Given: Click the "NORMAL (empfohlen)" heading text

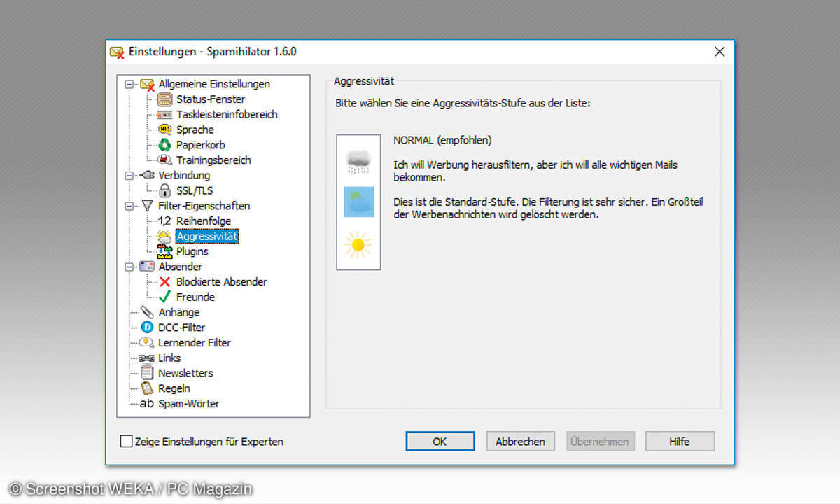Looking at the screenshot, I should pos(442,141).
